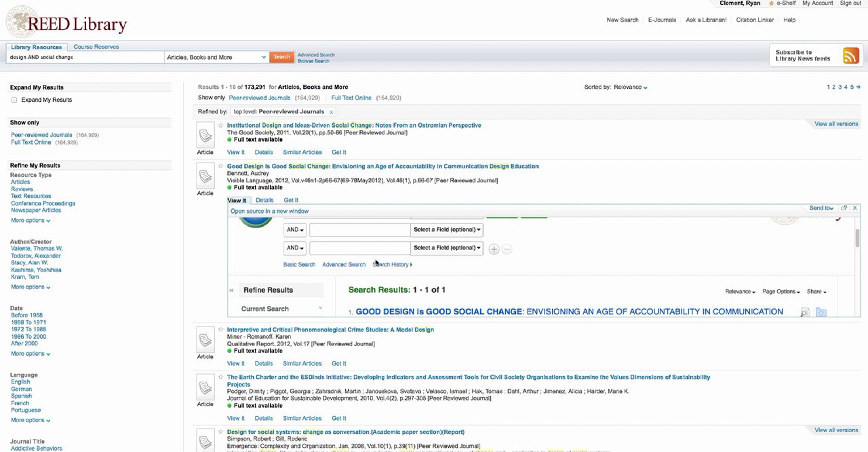Viewport: 868px width, 452px height.
Task: Go to next results page arrow
Action: [859, 87]
